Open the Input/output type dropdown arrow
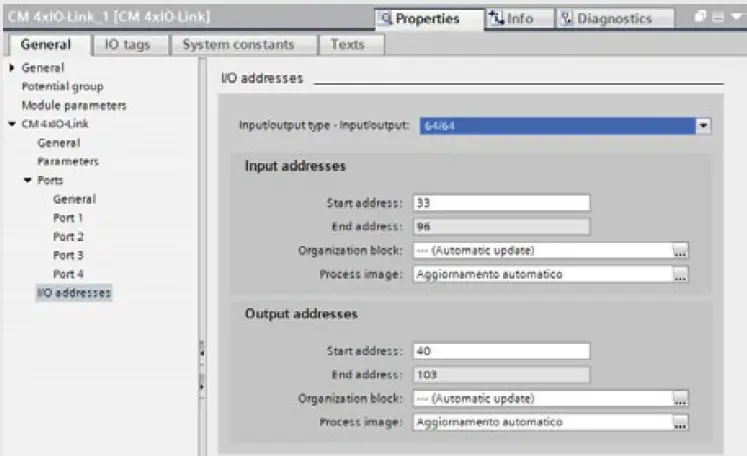Screen dimensions: 747x456 [x=703, y=126]
